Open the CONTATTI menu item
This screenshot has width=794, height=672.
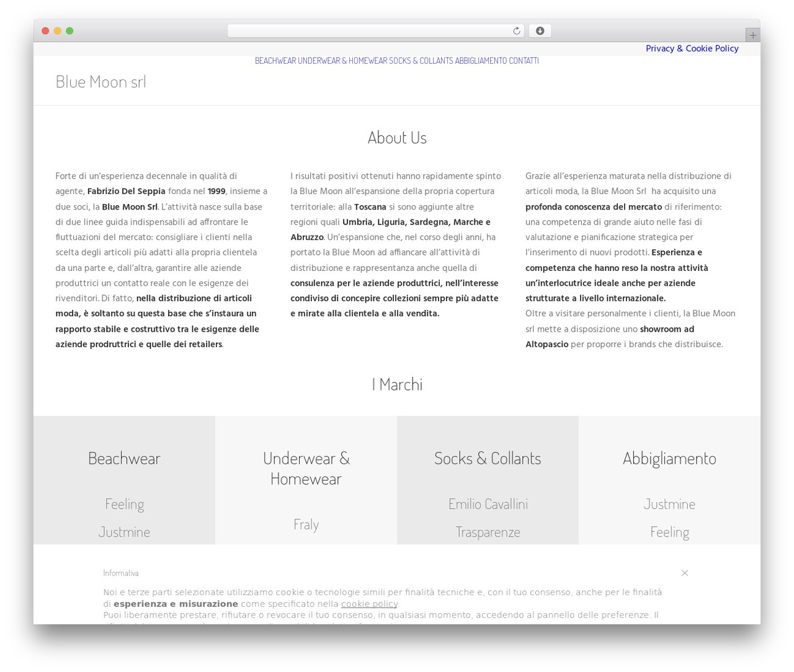click(x=524, y=61)
